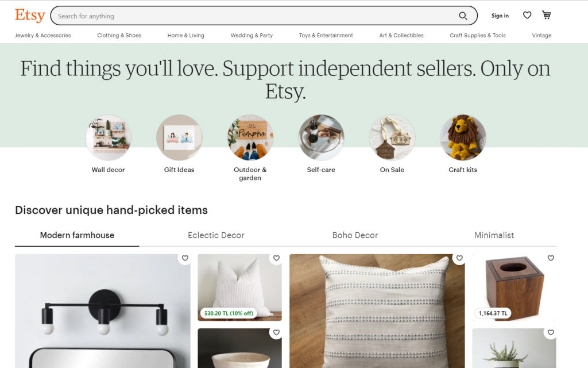The width and height of the screenshot is (588, 368).
Task: Open the Vintage category menu
Action: coord(541,35)
